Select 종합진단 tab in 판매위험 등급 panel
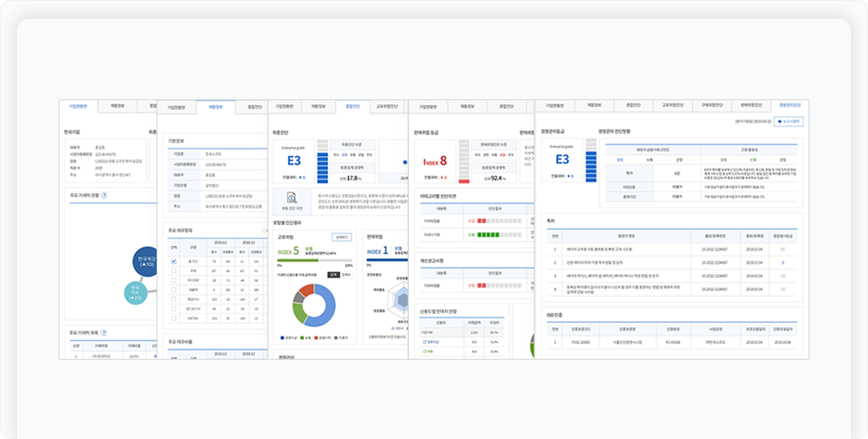868x439 pixels. coord(506,106)
